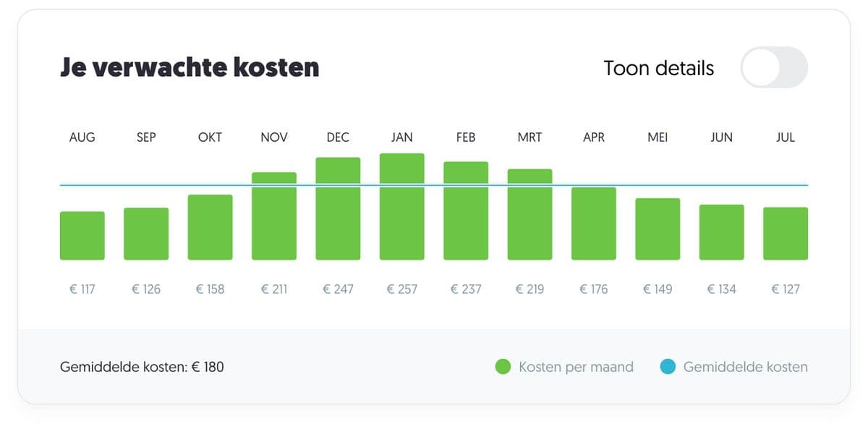Image resolution: width=868 pixels, height=424 pixels.
Task: Select the SEP cost bar
Action: tap(146, 234)
